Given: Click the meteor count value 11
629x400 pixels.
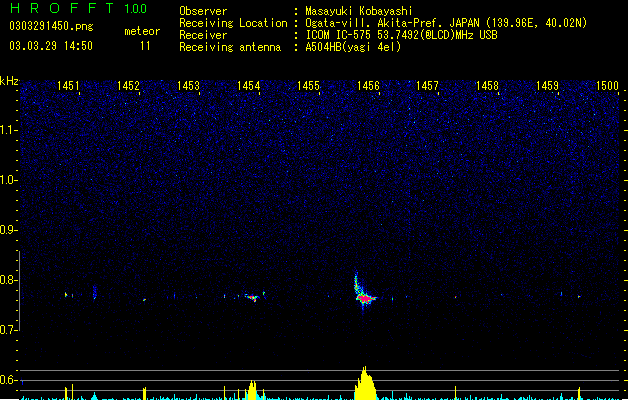Looking at the screenshot, I should coord(145,46).
